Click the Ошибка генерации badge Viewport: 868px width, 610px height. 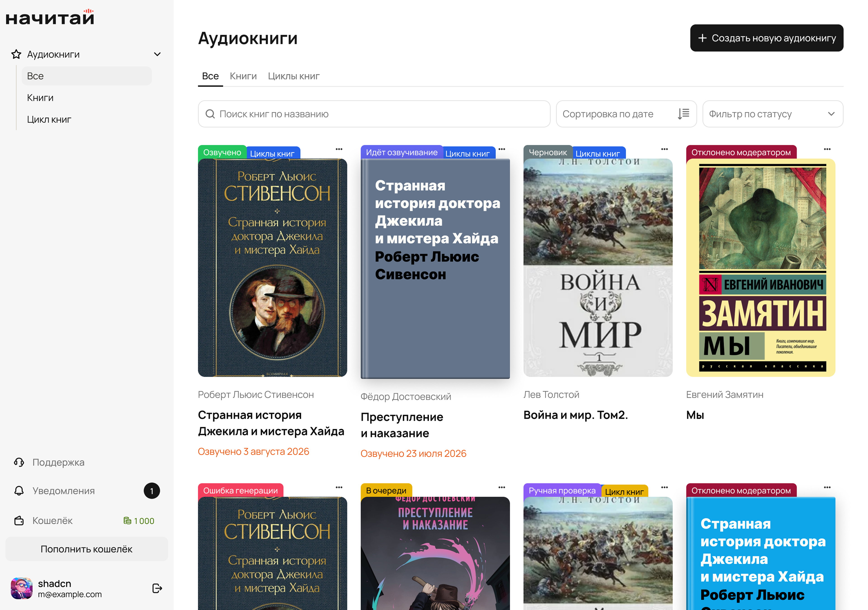point(241,490)
